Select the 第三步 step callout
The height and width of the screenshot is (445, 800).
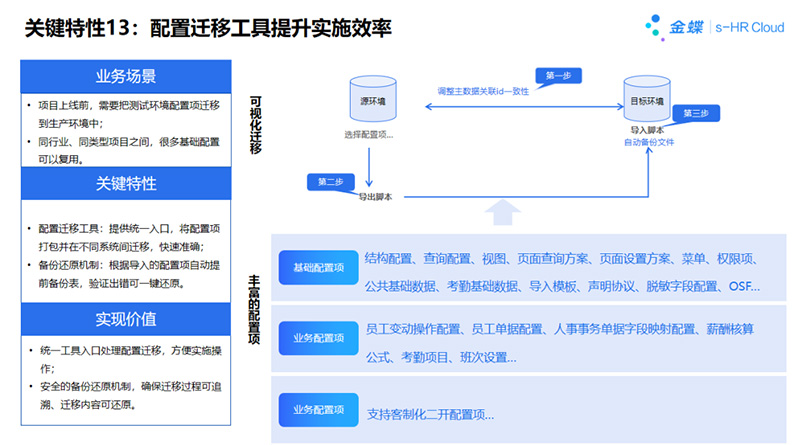696,113
